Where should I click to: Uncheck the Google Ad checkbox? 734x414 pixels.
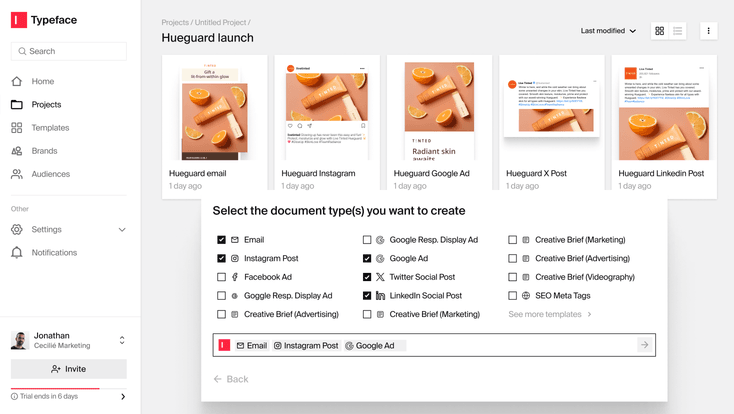click(367, 259)
